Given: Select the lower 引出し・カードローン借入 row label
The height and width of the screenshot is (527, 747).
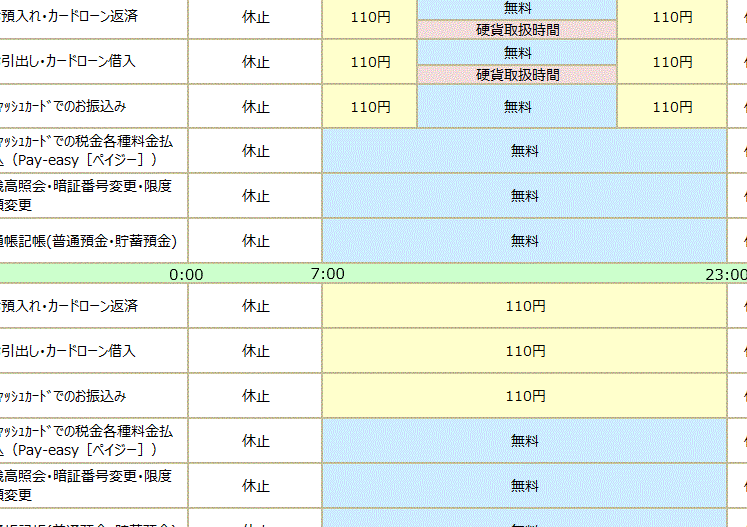Looking at the screenshot, I should click(x=68, y=351).
